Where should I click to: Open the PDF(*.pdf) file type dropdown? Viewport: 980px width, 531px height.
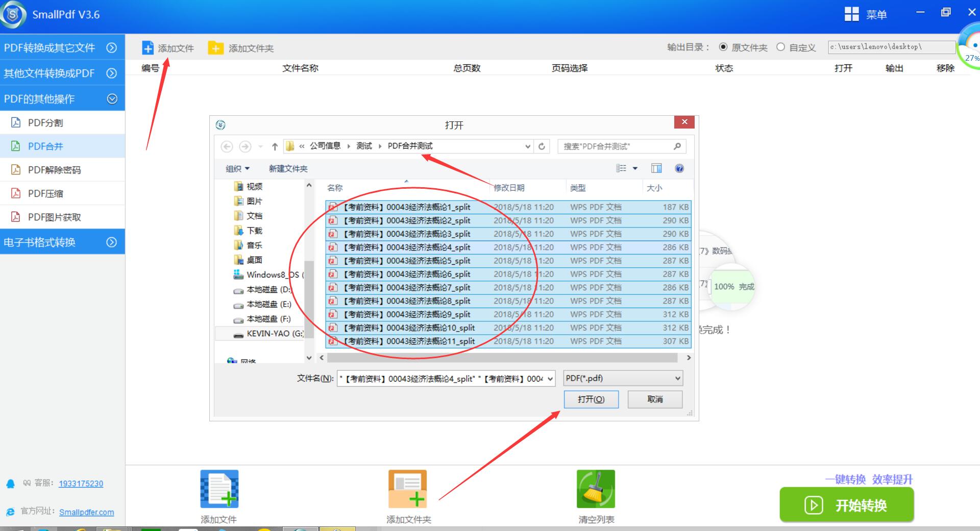[x=623, y=378]
